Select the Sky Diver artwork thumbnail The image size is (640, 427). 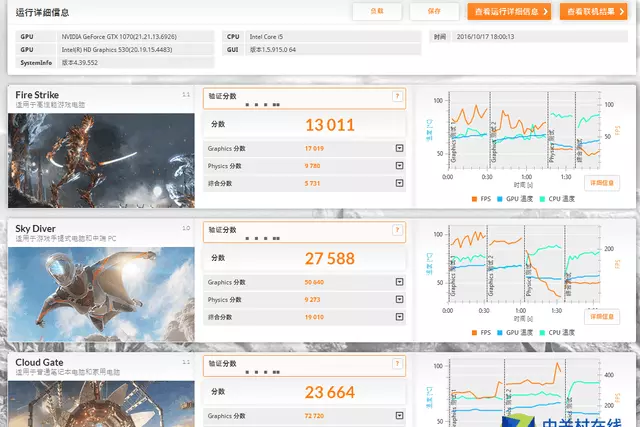101,294
